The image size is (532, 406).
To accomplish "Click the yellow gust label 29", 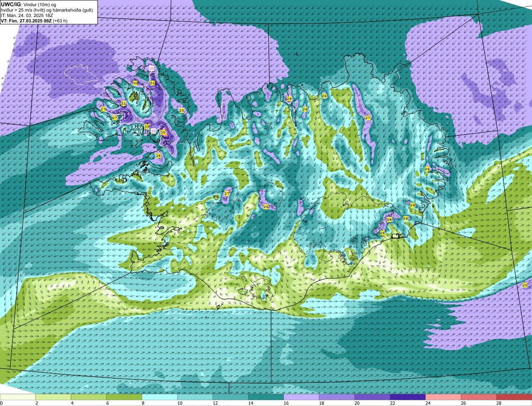I will pos(289,98).
